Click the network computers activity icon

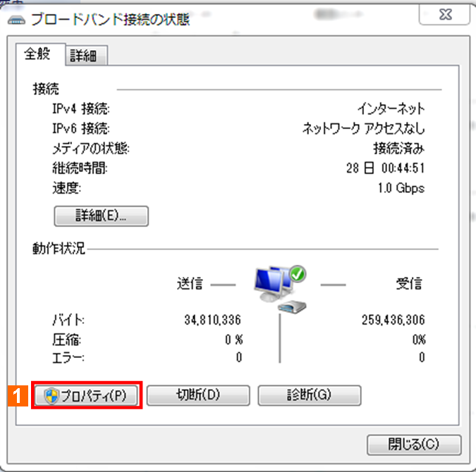(x=273, y=283)
